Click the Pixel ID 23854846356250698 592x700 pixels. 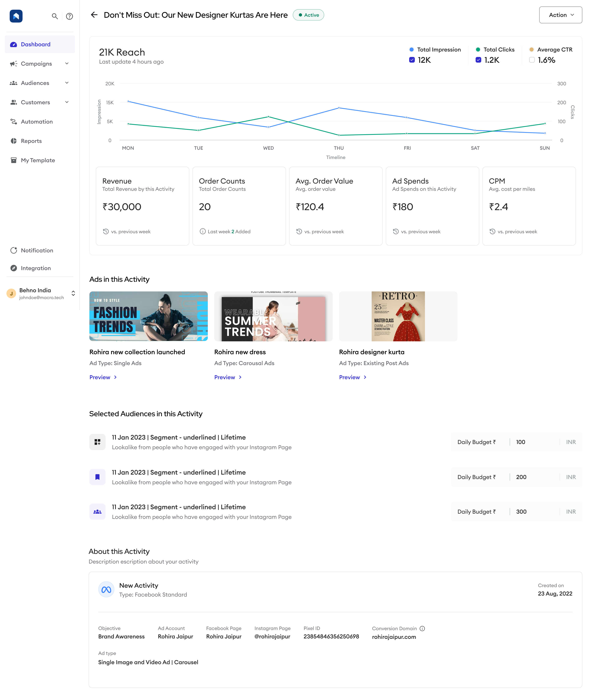tap(331, 637)
